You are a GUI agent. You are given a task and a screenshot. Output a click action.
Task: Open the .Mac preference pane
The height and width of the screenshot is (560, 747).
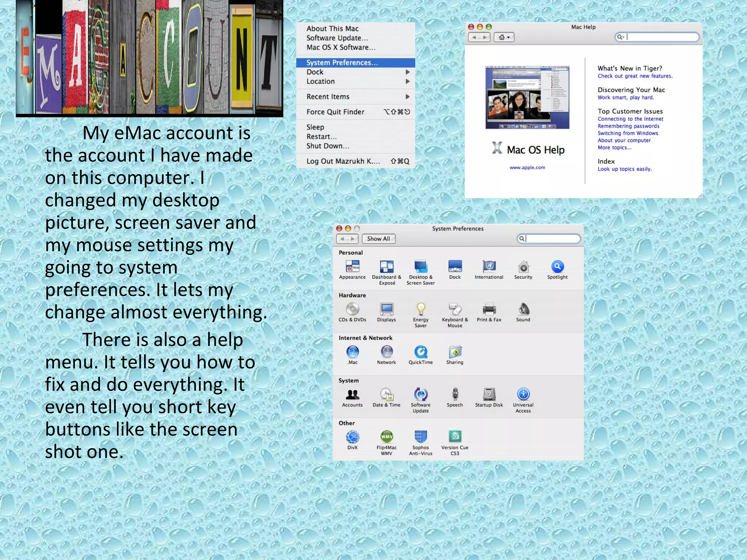coord(352,355)
